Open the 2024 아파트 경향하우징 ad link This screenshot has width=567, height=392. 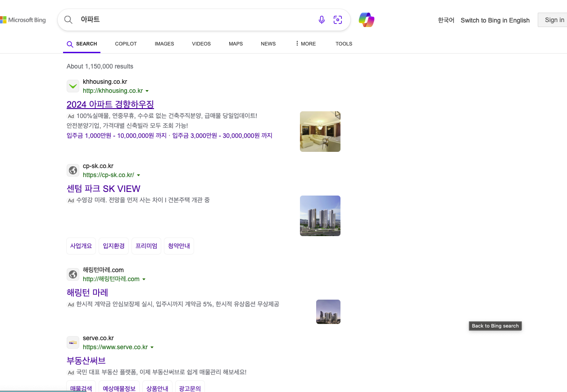click(x=110, y=104)
